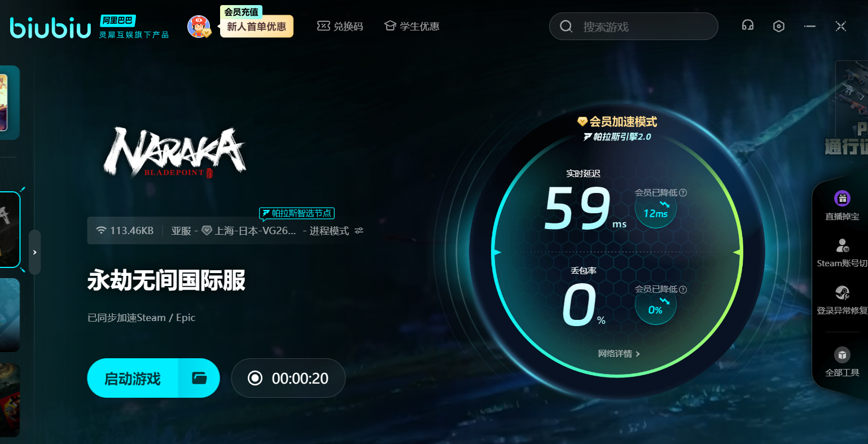The height and width of the screenshot is (444, 868).
Task: Select the 上海-日本-VG26 node
Action: (x=248, y=231)
